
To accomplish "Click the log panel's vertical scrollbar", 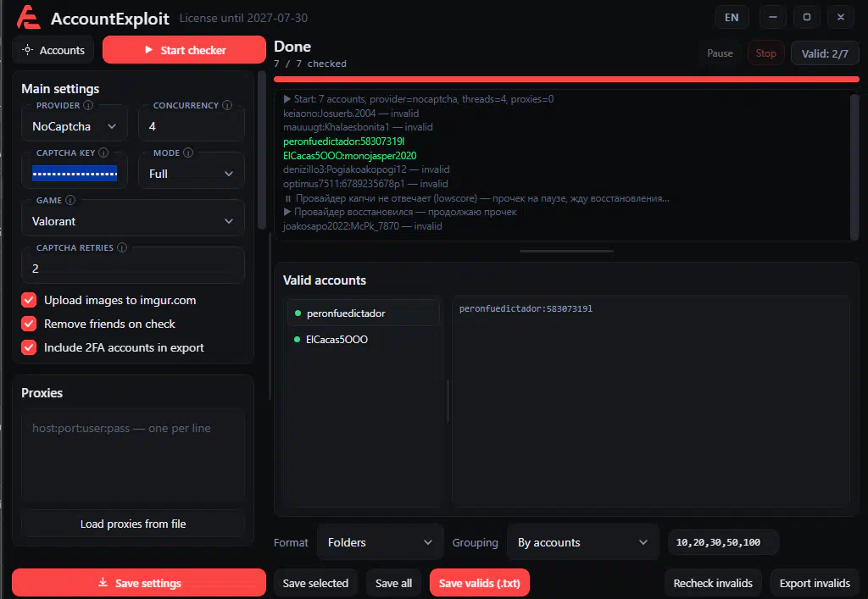I will [854, 166].
